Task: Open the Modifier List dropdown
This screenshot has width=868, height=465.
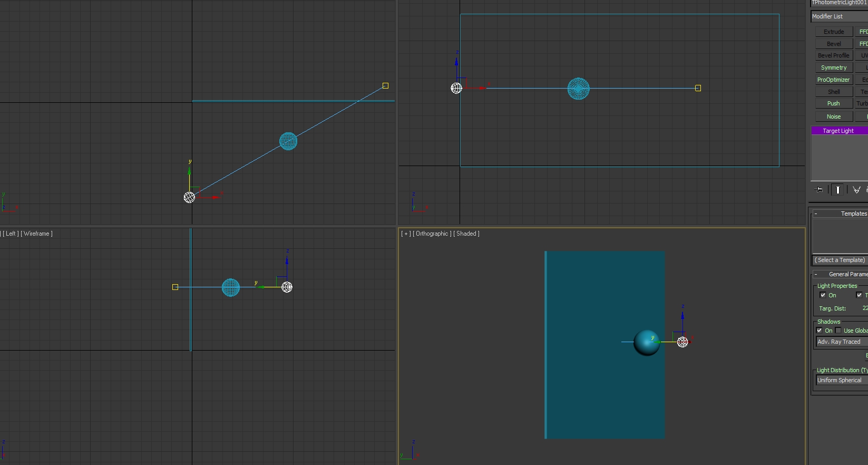Action: click(x=840, y=16)
